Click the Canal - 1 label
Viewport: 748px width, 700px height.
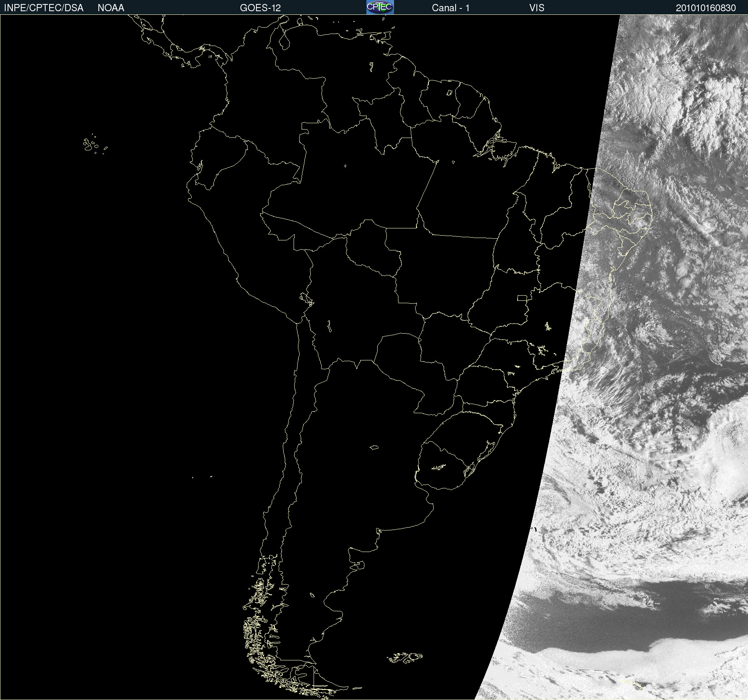pyautogui.click(x=450, y=8)
